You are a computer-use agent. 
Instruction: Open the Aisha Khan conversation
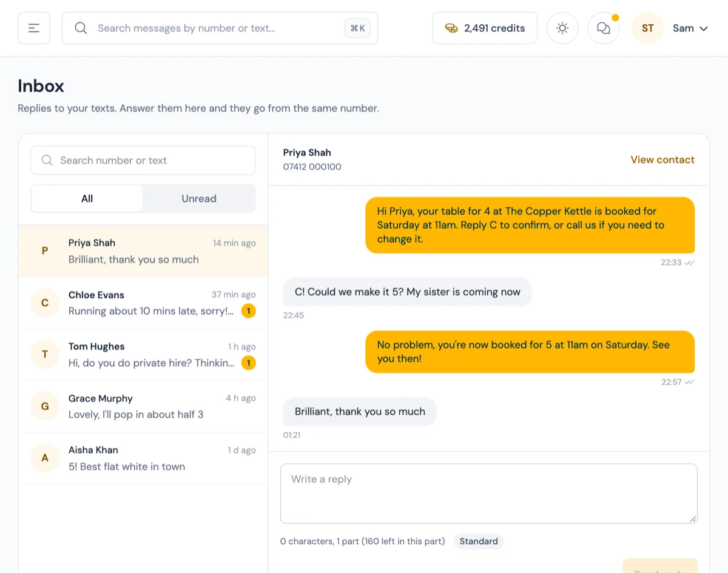(x=143, y=458)
